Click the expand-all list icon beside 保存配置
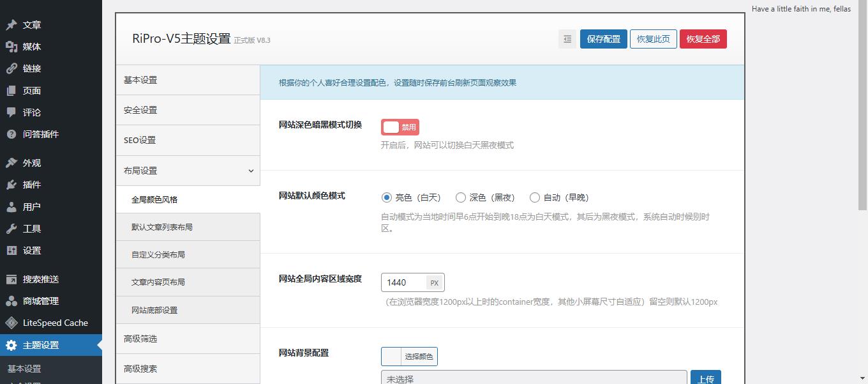The width and height of the screenshot is (868, 384). pos(567,39)
